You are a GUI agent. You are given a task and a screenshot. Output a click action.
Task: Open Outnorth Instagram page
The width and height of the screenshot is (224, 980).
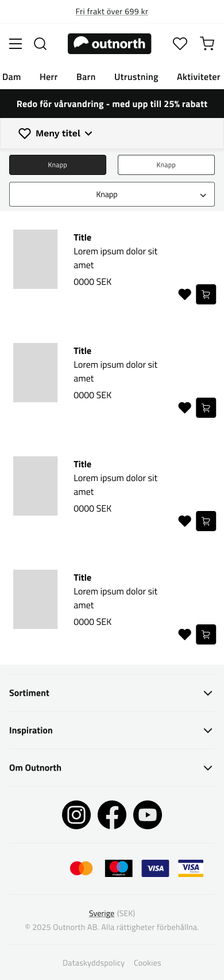(x=76, y=815)
